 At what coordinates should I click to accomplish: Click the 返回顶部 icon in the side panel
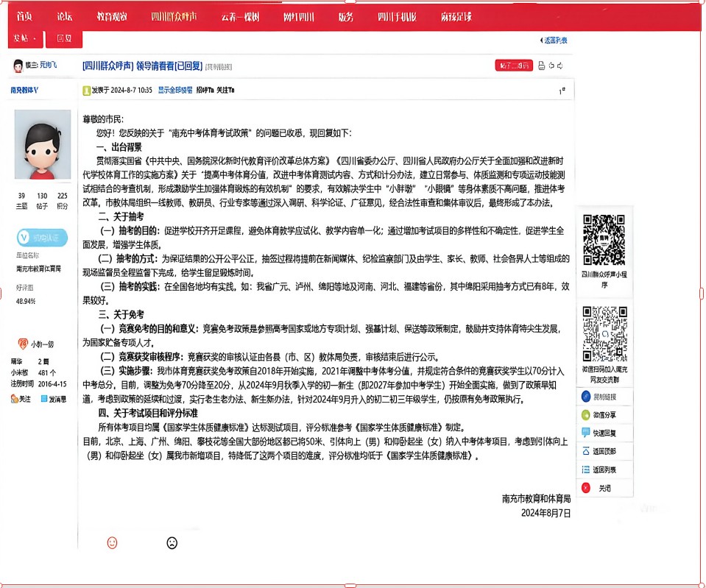[586, 451]
